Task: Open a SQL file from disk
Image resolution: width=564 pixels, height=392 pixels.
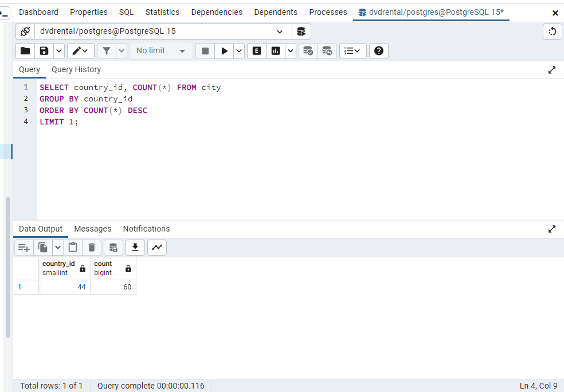Action: [25, 50]
